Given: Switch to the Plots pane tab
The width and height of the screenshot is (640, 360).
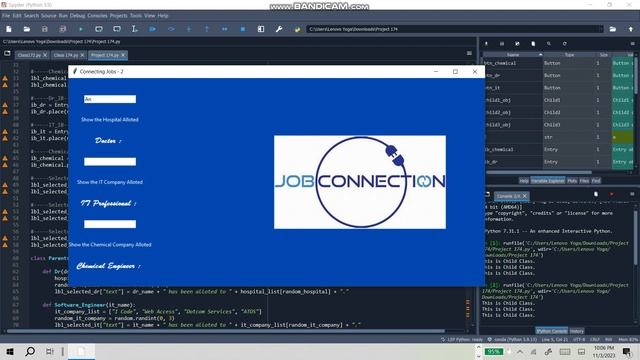Looking at the screenshot, I should (572, 180).
